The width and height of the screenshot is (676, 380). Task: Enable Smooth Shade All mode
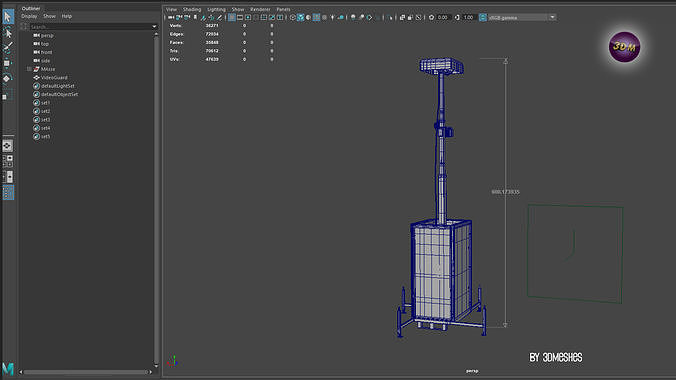300,17
